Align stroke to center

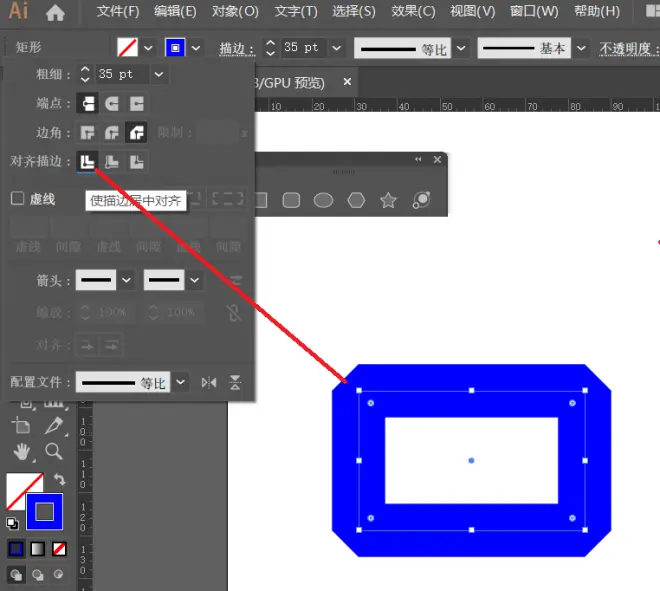88,162
